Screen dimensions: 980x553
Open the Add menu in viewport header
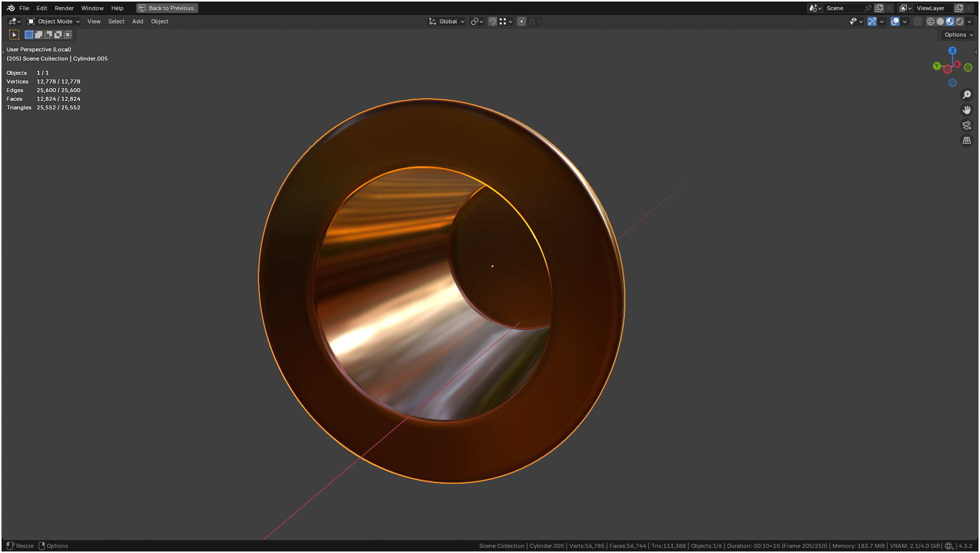pos(137,21)
